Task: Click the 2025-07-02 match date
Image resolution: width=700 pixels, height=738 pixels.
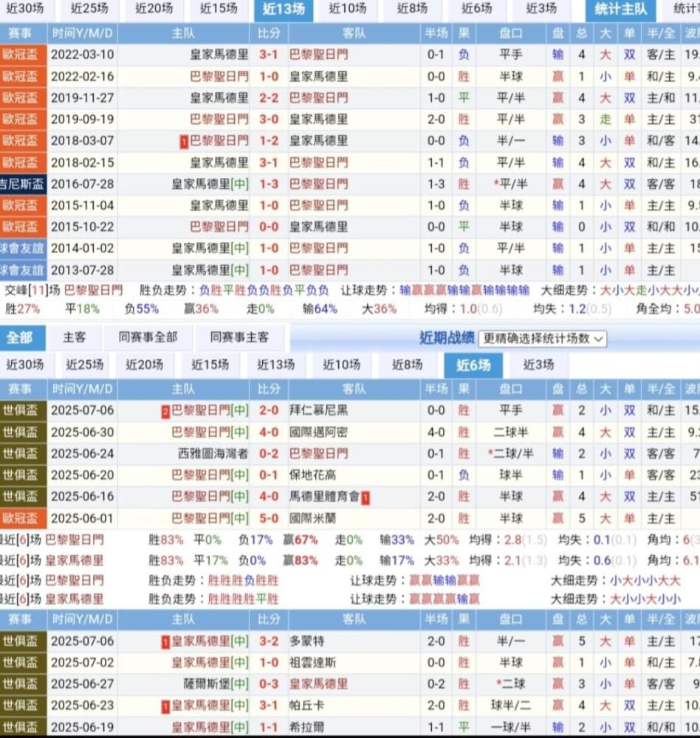Action: coord(83,663)
